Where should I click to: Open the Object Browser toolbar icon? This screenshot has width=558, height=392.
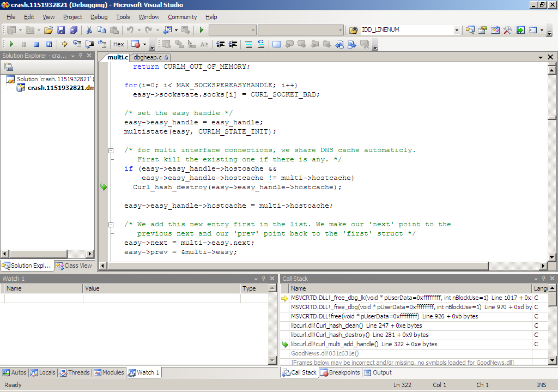click(x=495, y=30)
